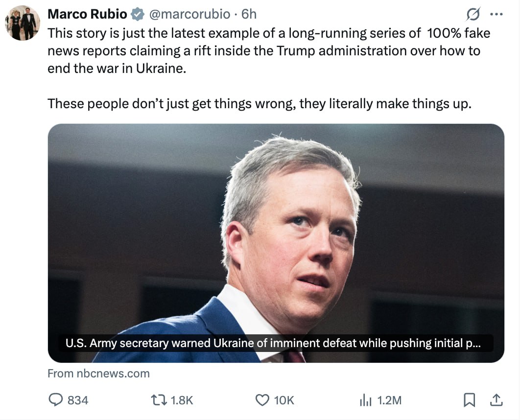Repost this tweet

(x=160, y=400)
